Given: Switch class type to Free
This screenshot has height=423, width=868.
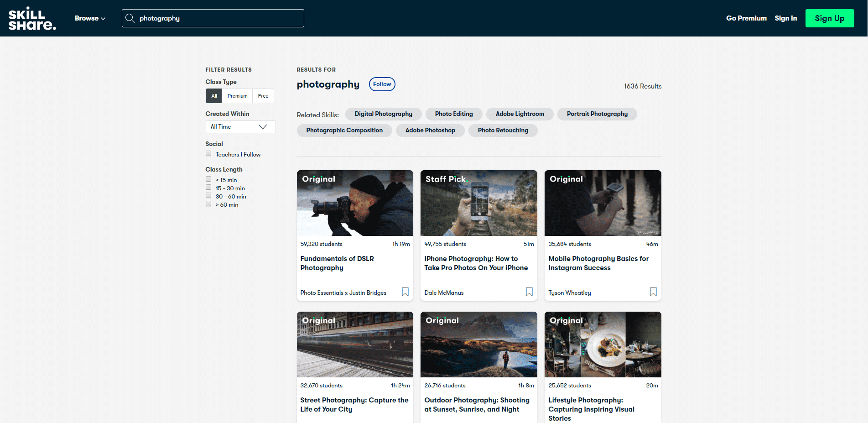Looking at the screenshot, I should point(263,96).
